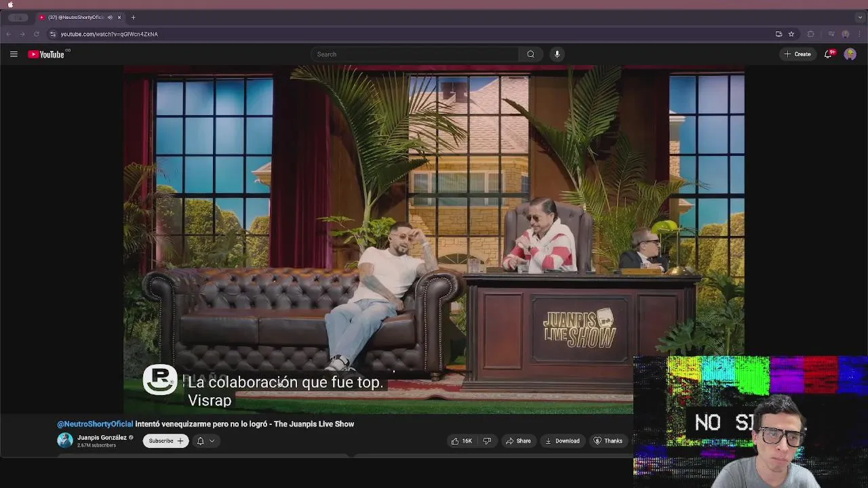Open YouTube hamburger guide menu
The height and width of the screenshot is (488, 868).
[14, 54]
